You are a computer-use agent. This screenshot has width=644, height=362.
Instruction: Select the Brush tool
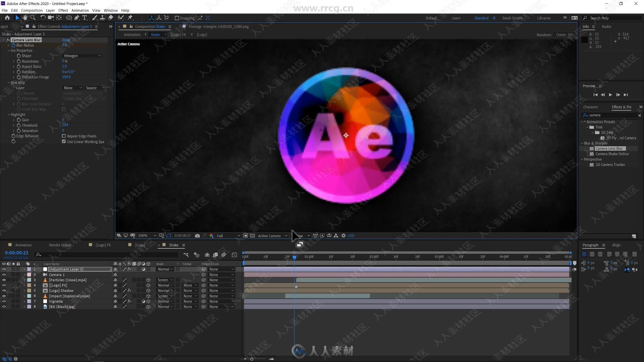(95, 18)
